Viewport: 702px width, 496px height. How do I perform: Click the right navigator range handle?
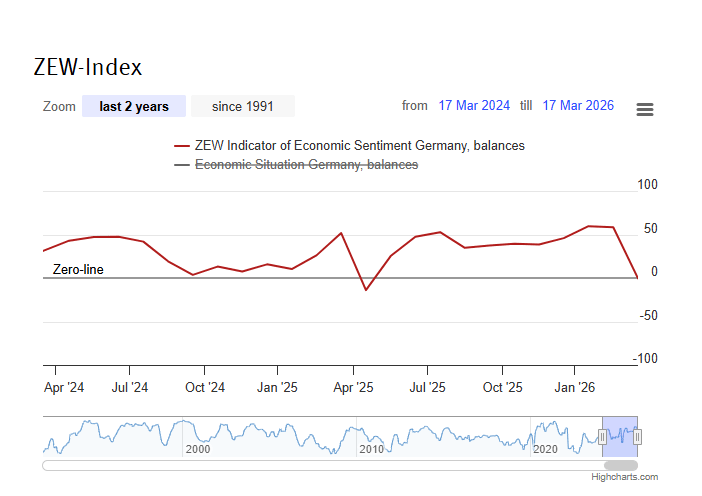pos(637,436)
